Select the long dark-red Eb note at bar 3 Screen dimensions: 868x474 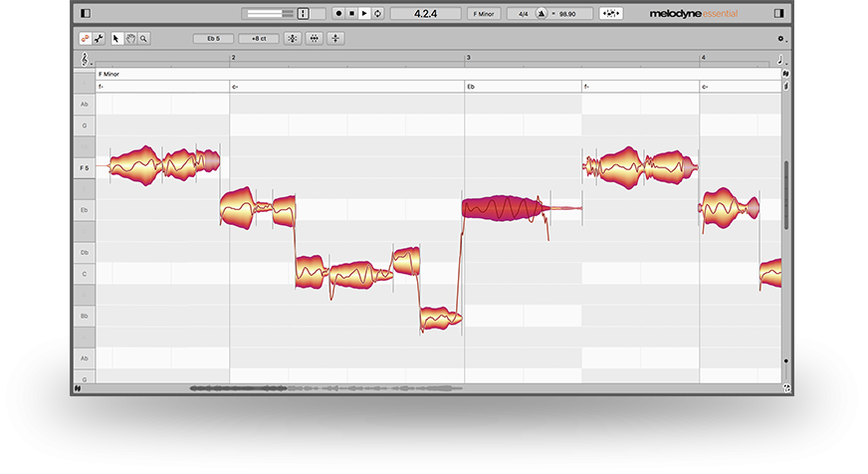[501, 208]
